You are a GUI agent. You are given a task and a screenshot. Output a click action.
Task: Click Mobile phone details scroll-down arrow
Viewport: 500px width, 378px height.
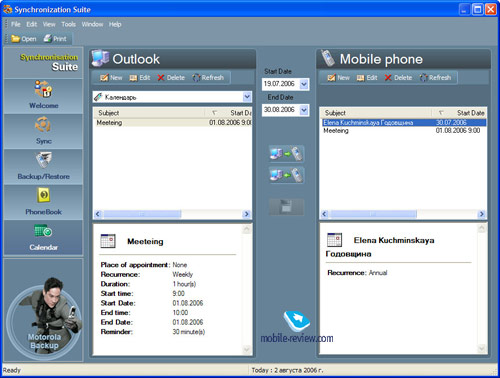tap(481, 349)
